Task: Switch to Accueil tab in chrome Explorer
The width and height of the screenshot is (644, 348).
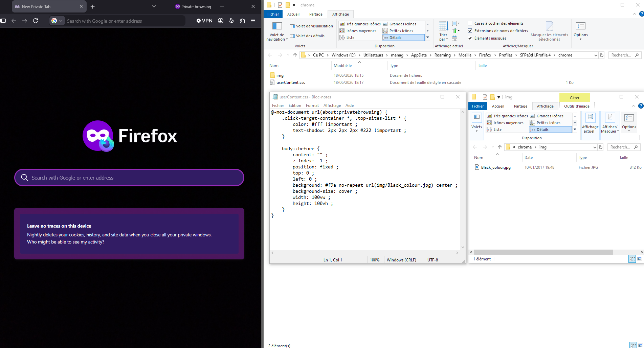Action: [293, 14]
